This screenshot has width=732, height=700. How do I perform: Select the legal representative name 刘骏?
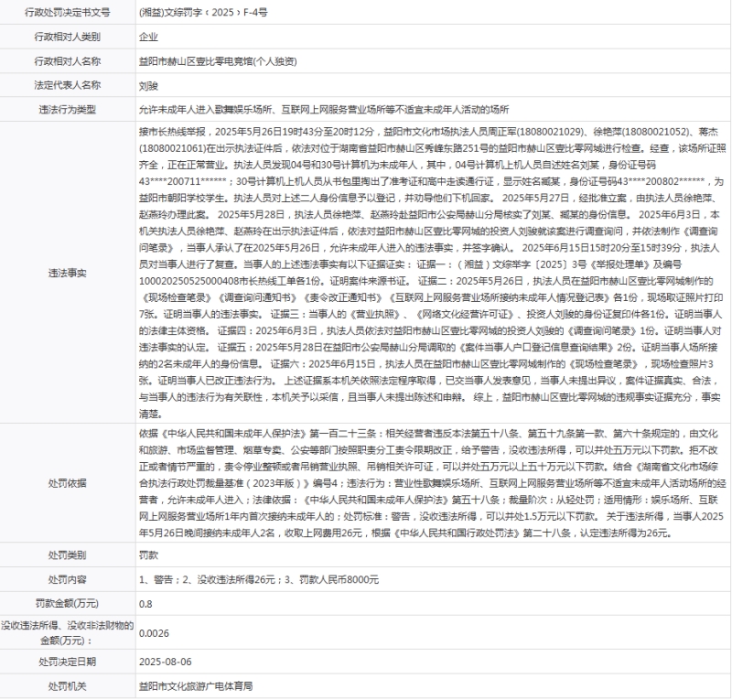tap(148, 84)
